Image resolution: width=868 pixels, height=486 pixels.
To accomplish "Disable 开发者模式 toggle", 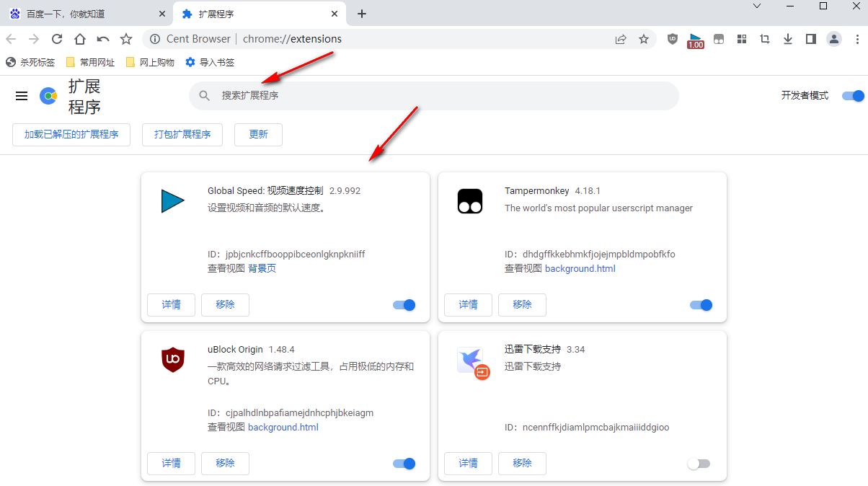I will tap(852, 95).
